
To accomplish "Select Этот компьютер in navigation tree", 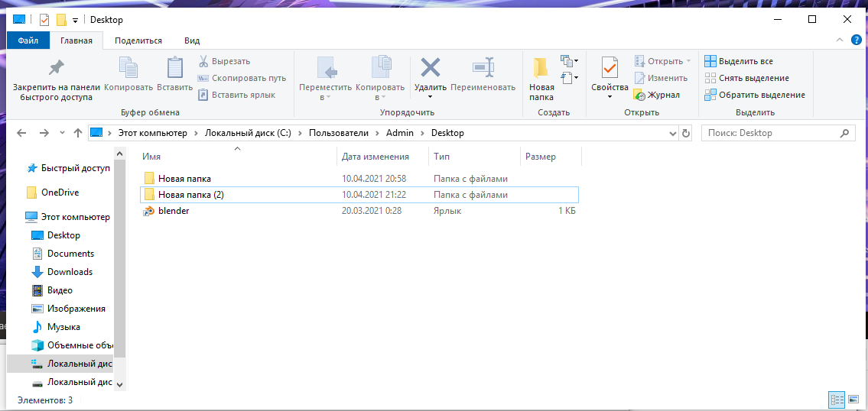I will point(67,217).
